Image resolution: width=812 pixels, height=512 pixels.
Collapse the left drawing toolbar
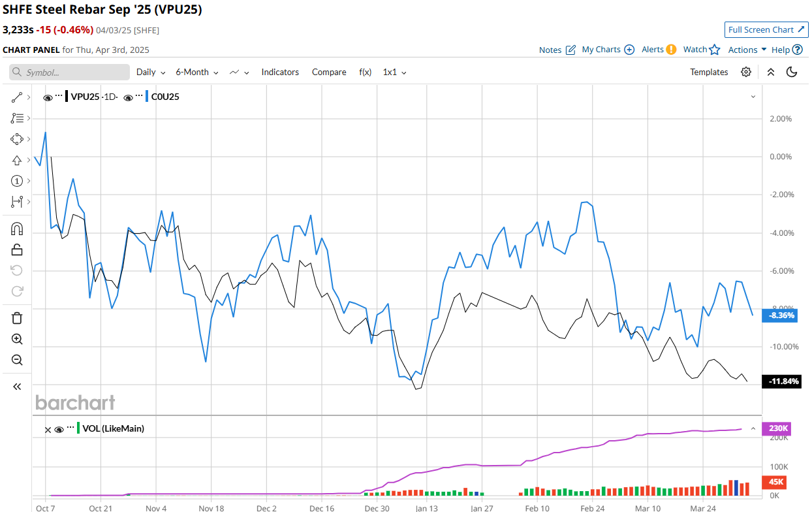tap(17, 387)
